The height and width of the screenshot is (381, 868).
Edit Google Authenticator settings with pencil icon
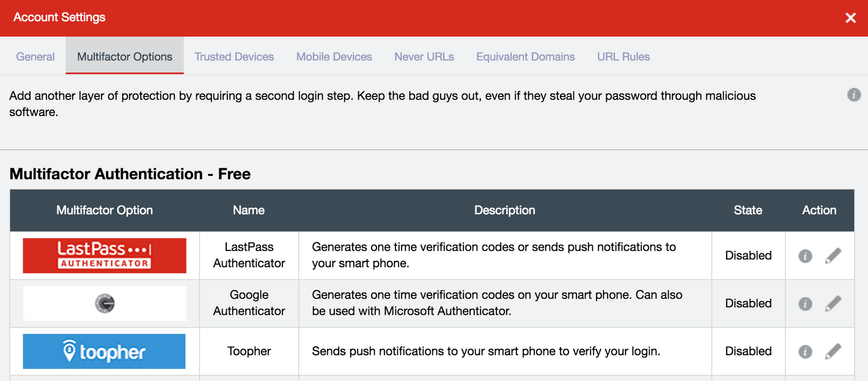(x=834, y=303)
